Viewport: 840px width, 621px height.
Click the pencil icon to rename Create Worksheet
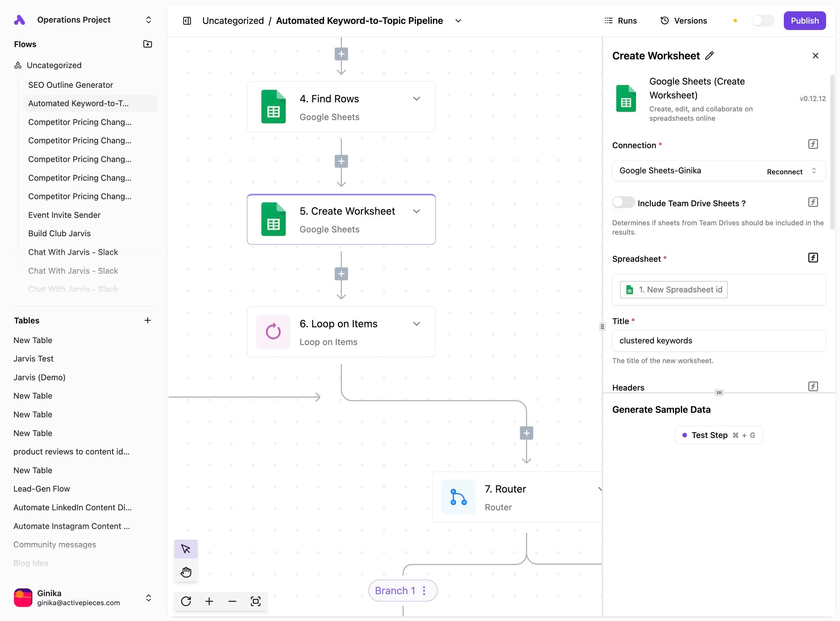pos(709,56)
